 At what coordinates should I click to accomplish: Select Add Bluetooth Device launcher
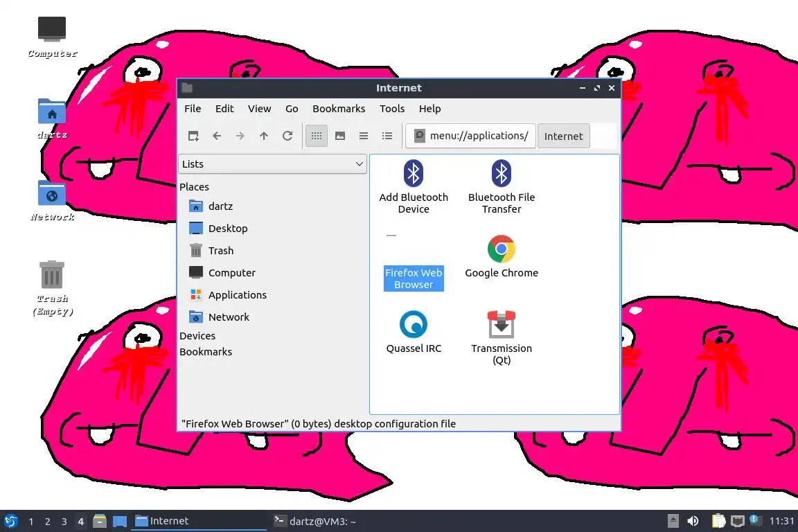(x=414, y=187)
